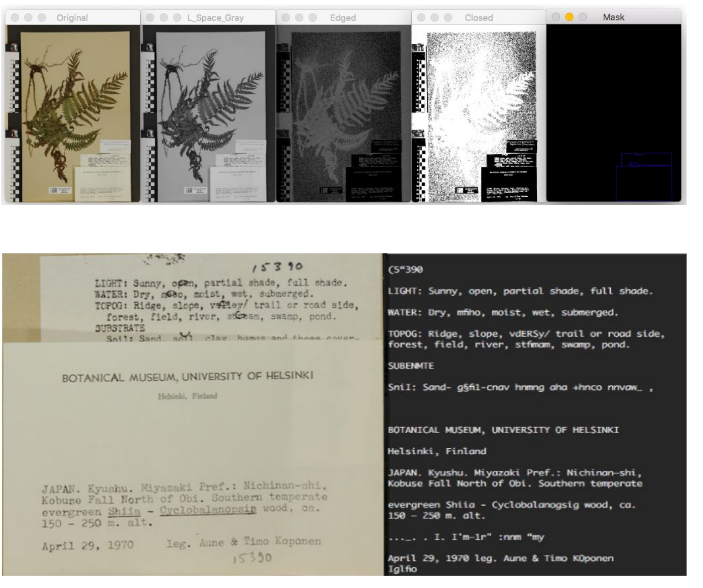Click the misread word "SUBENMTE" in OCR output
Viewport: 703px width, 588px height.
(411, 366)
